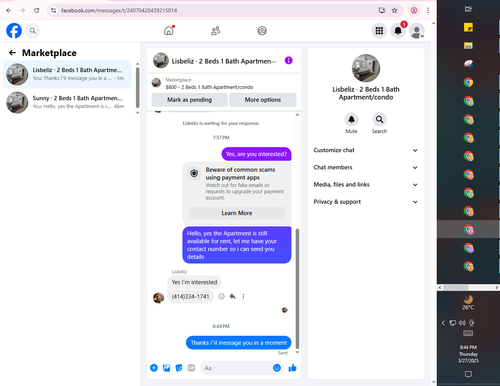Viewport: 500px width, 386px height.
Task: Open the Friends icon in top navigation
Action: pyautogui.click(x=216, y=31)
